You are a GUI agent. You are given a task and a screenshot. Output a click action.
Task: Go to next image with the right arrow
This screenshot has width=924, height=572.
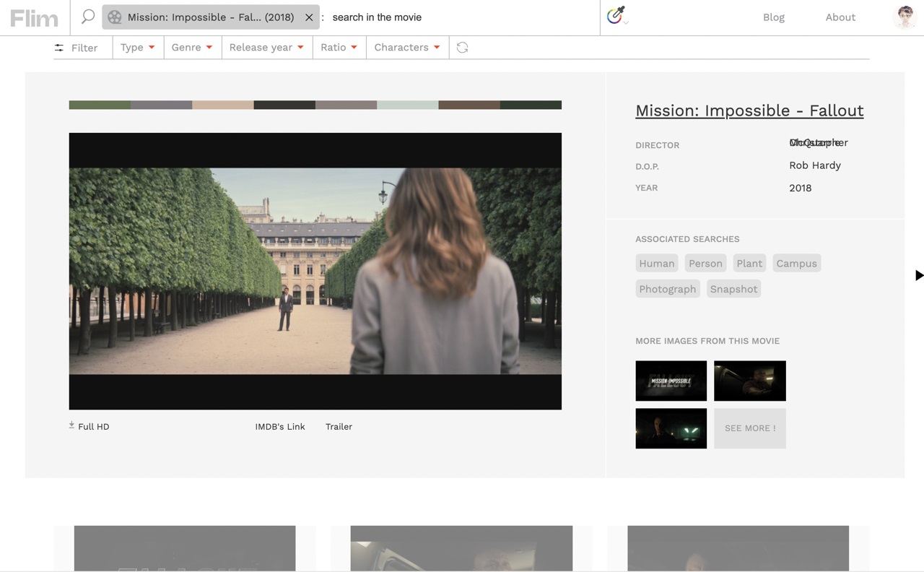point(919,275)
